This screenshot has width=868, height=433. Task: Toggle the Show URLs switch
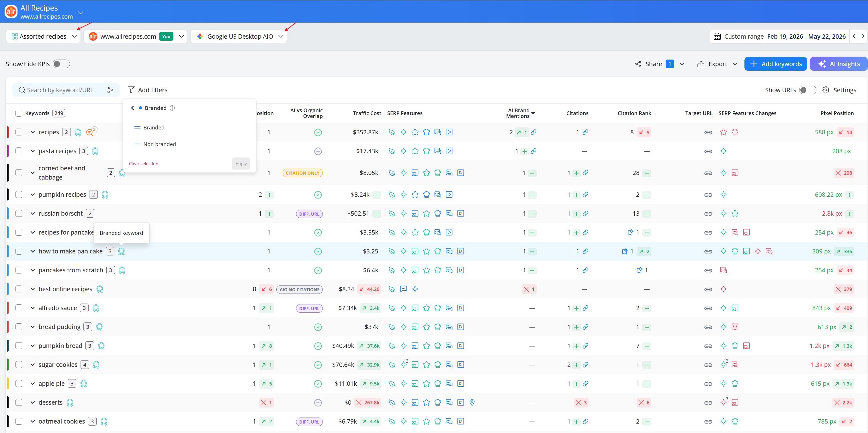pos(807,90)
